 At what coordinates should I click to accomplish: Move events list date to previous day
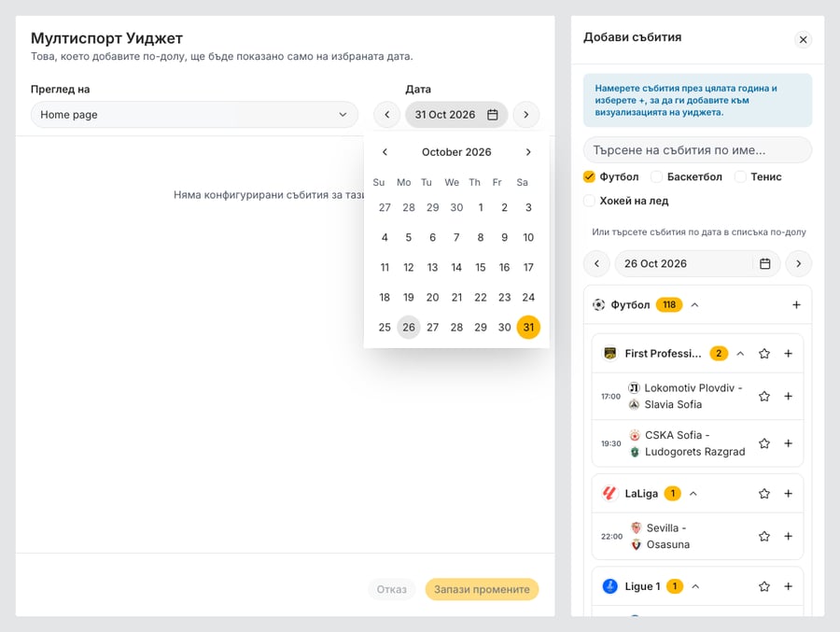596,264
